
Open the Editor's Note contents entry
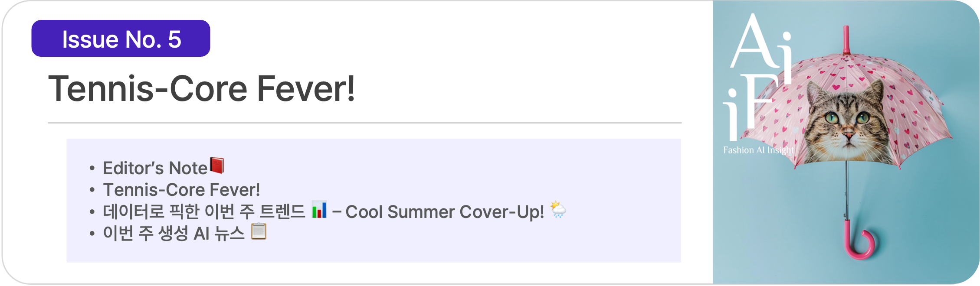click(x=155, y=168)
